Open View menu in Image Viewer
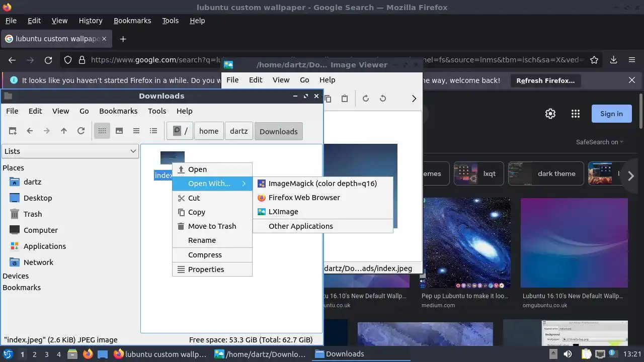Viewport: 644px width, 362px height. pyautogui.click(x=281, y=80)
